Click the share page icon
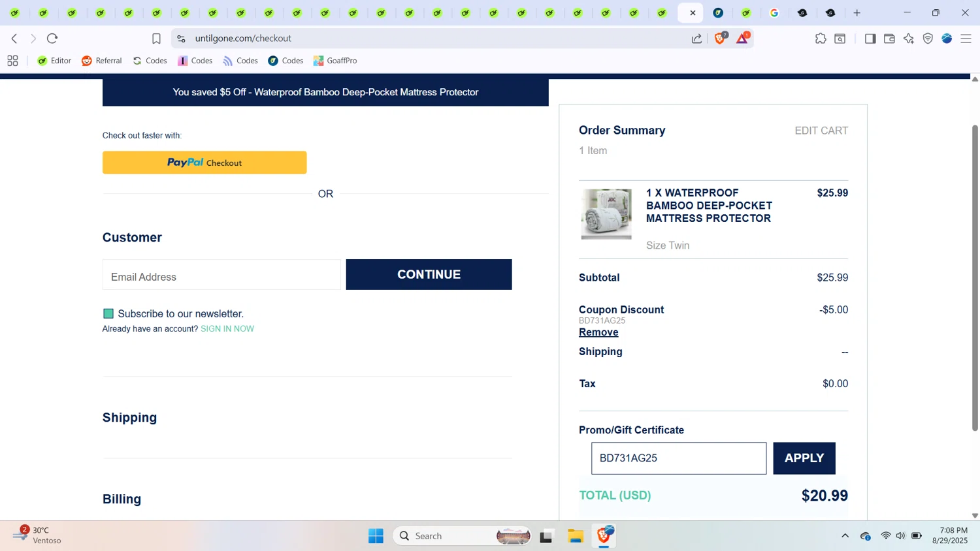980x551 pixels. click(x=697, y=39)
